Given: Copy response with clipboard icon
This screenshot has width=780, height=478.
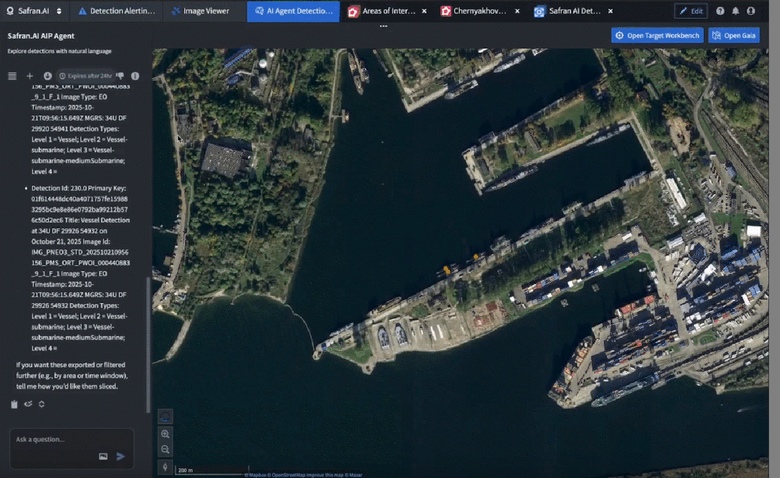Looking at the screenshot, I should pos(14,404).
